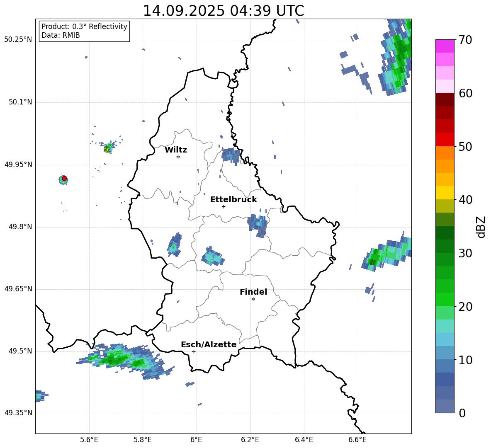Click the Wiltz city label

[176, 150]
